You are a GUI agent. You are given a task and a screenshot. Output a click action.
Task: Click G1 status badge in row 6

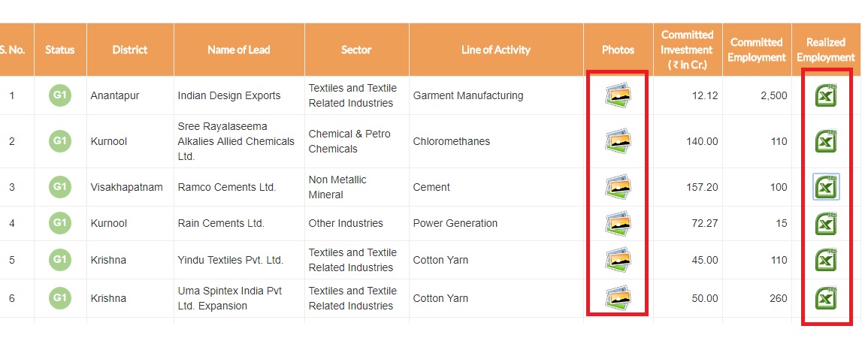coord(60,298)
